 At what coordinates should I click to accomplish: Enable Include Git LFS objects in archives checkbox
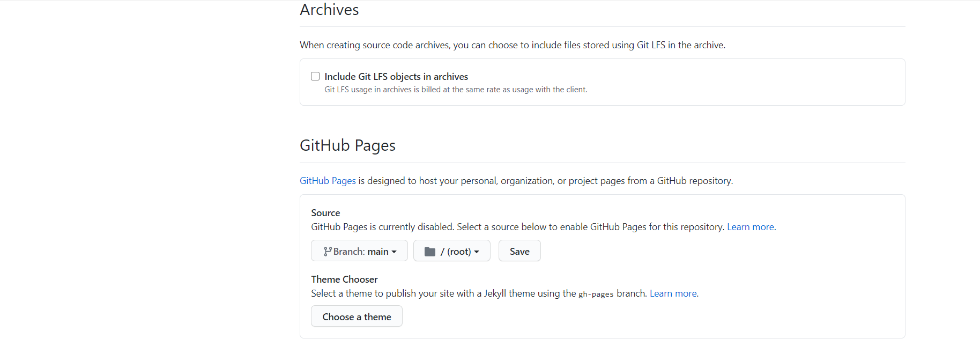pyautogui.click(x=315, y=76)
